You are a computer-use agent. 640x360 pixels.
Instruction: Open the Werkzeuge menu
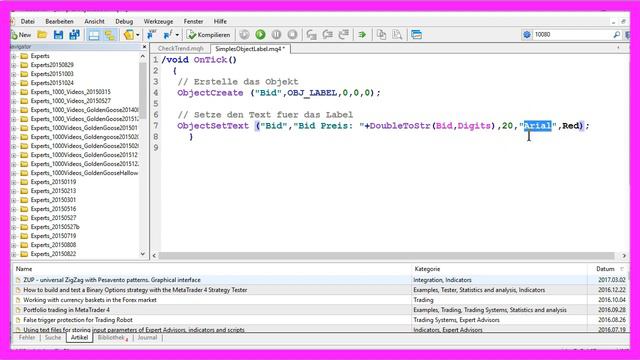pyautogui.click(x=158, y=21)
